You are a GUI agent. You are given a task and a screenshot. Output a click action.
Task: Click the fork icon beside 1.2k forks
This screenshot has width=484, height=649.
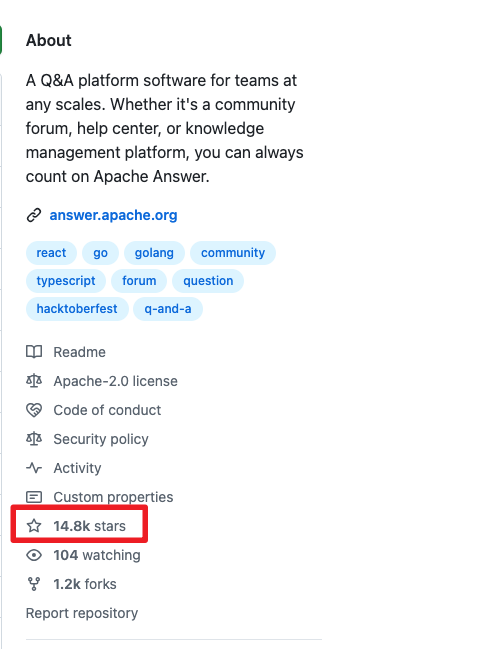pos(34,584)
